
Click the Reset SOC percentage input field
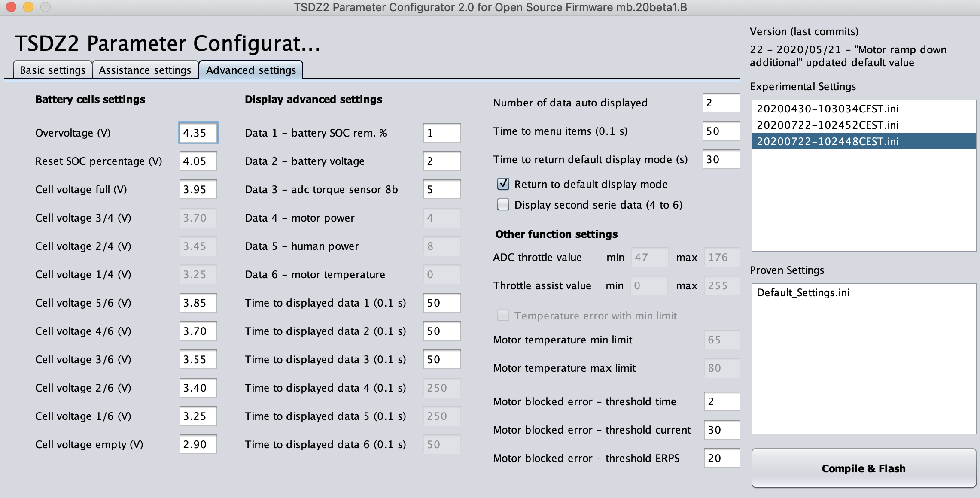coord(198,161)
